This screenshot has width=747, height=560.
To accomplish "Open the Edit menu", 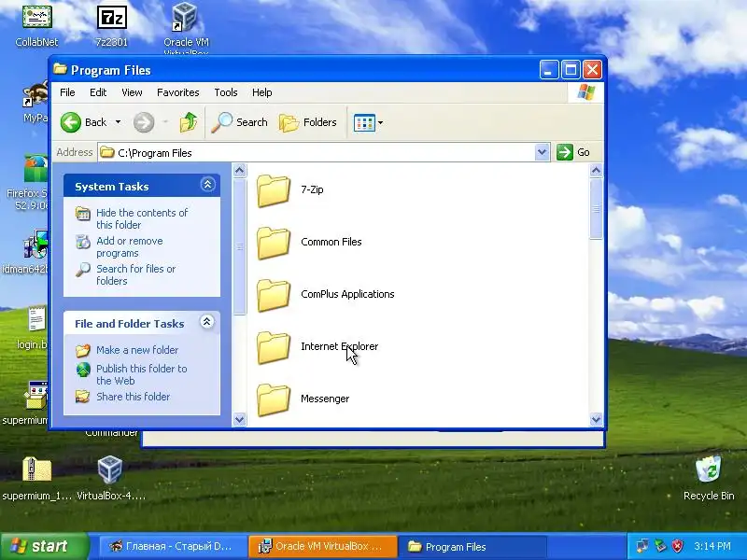I will [98, 92].
